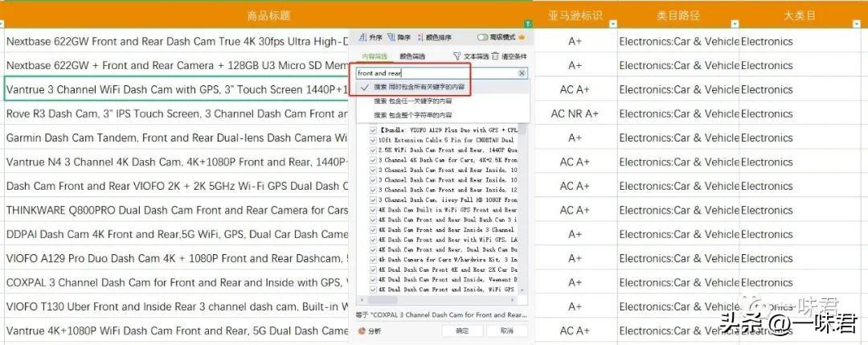Sort descending with the 降序 button

399,38
